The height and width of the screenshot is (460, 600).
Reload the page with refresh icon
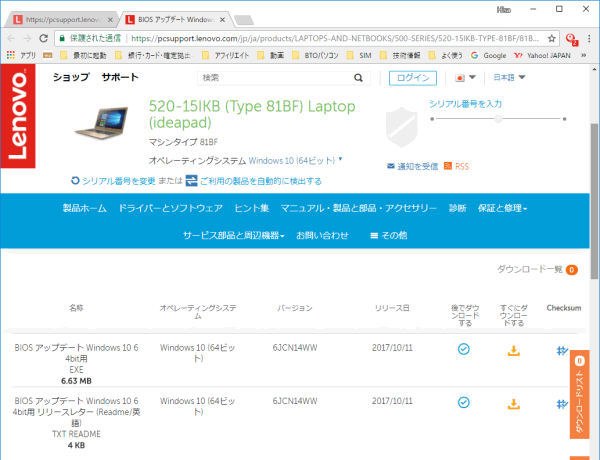coord(44,38)
